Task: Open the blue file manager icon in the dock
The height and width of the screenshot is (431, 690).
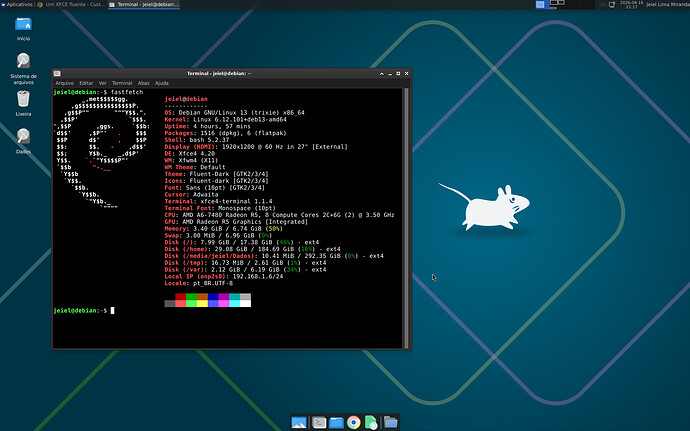Action: 336,423
